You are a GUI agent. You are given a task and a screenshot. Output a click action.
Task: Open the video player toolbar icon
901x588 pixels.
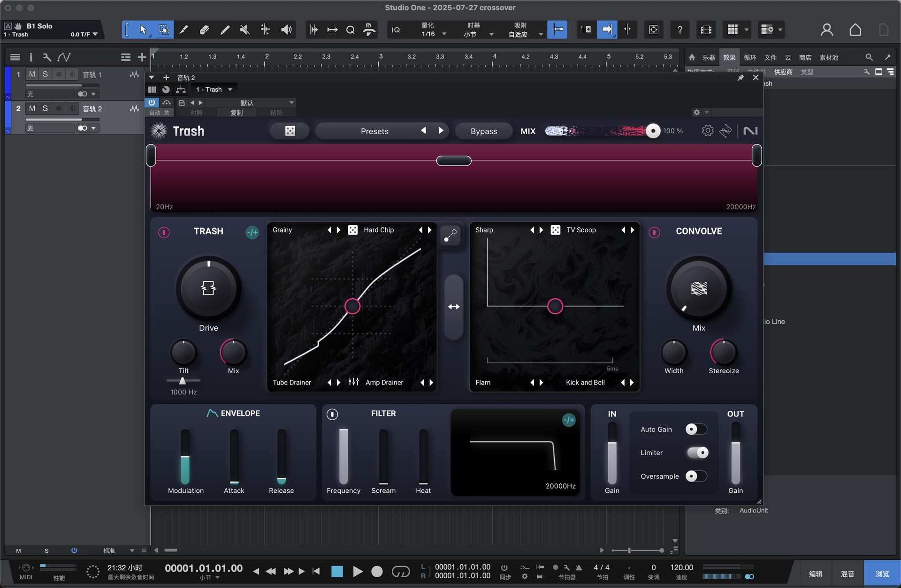pyautogui.click(x=706, y=30)
